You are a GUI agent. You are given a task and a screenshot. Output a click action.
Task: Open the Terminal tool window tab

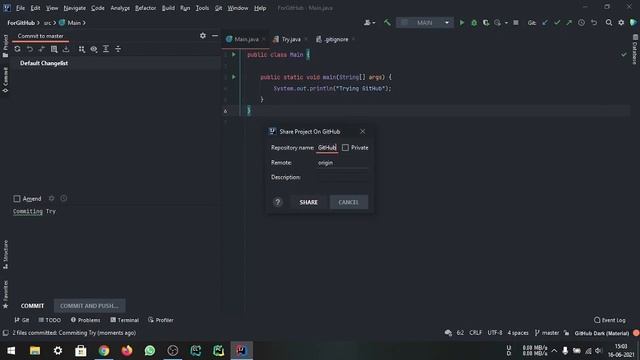(124, 320)
